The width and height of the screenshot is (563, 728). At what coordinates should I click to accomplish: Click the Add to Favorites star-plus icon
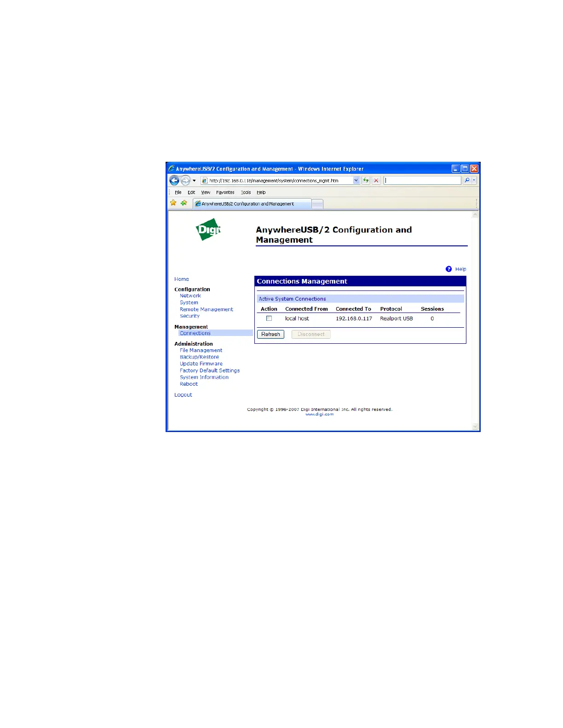(x=184, y=203)
